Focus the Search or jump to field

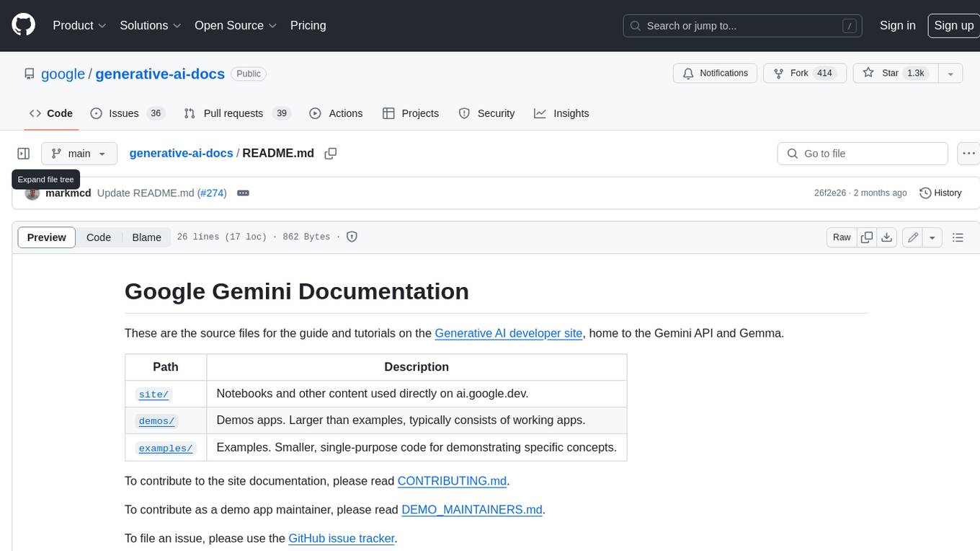tap(744, 26)
